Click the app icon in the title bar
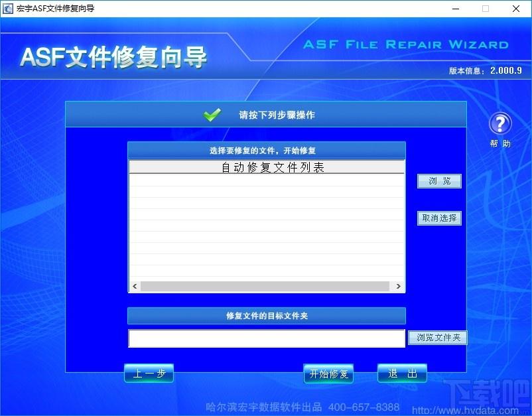 click(9, 9)
